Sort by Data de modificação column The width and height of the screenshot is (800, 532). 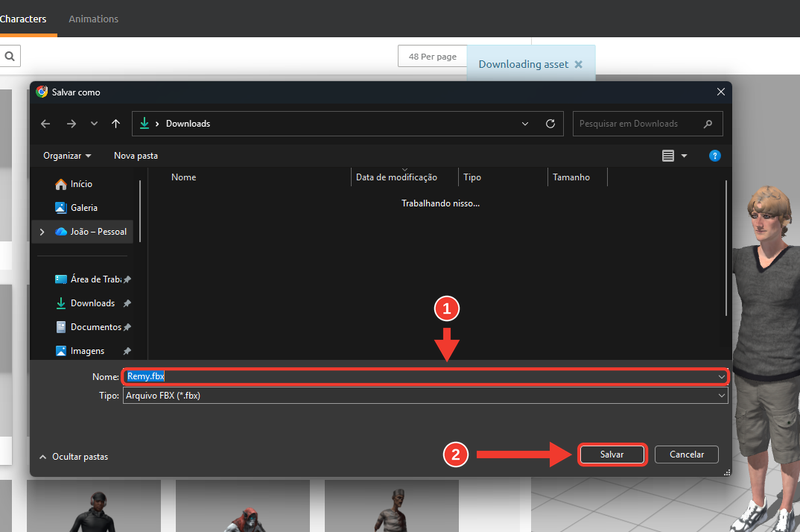pos(396,177)
